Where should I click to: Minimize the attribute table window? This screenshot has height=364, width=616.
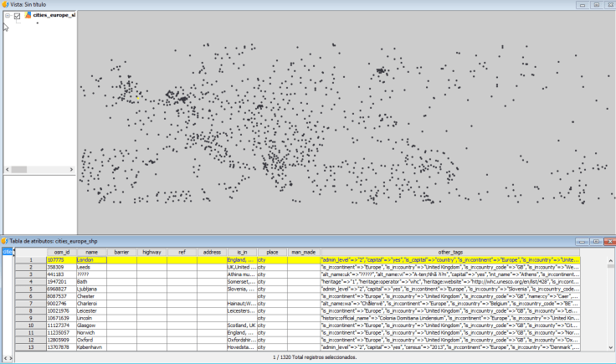click(x=581, y=241)
